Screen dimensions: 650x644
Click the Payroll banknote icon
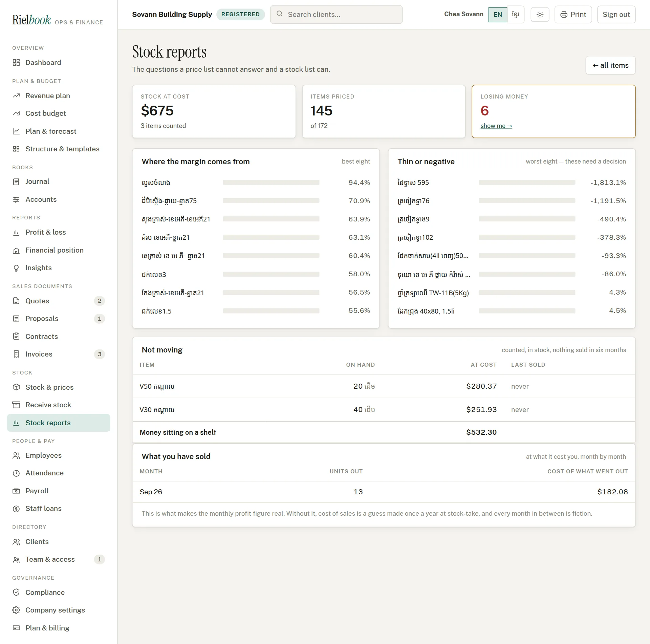(16, 491)
